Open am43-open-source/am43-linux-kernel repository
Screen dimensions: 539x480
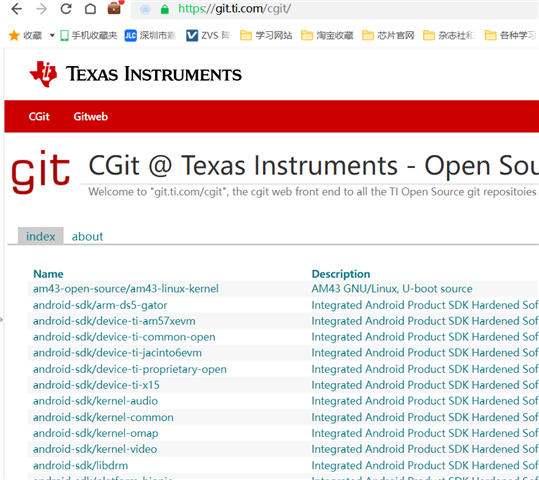coord(126,288)
